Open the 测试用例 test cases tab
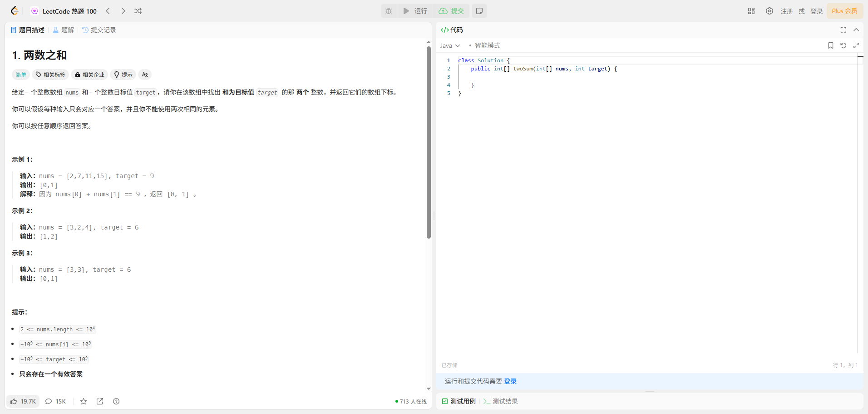This screenshot has height=414, width=868. click(x=459, y=401)
